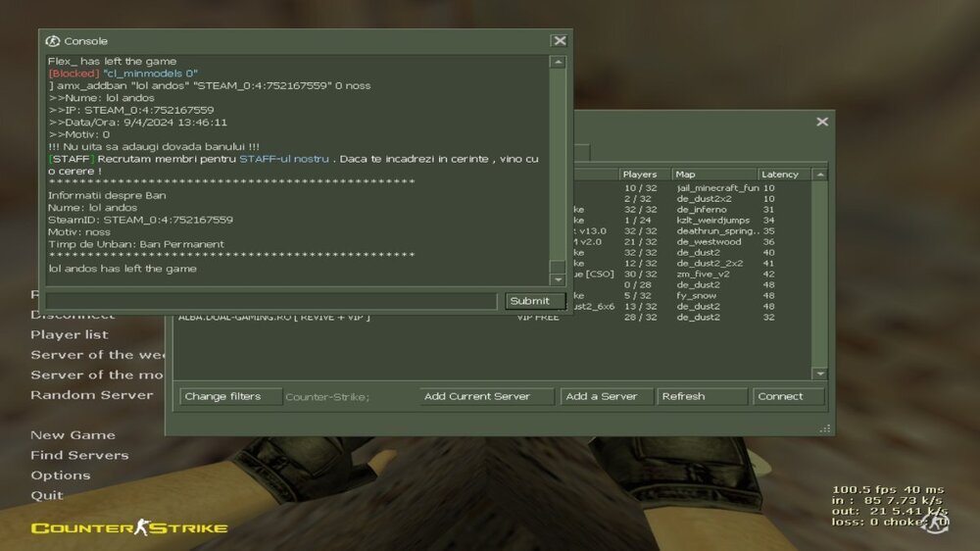Click the console scrollbar up arrow
Screen dimensions: 980x551
click(558, 63)
